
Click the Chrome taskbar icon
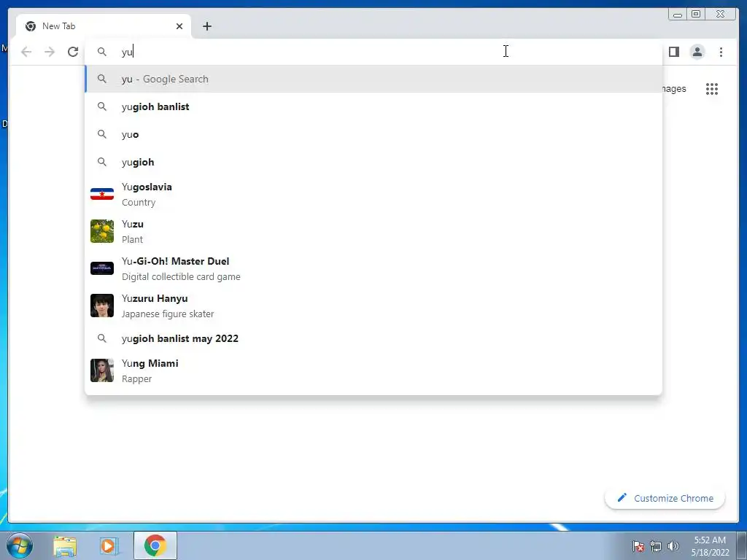155,545
